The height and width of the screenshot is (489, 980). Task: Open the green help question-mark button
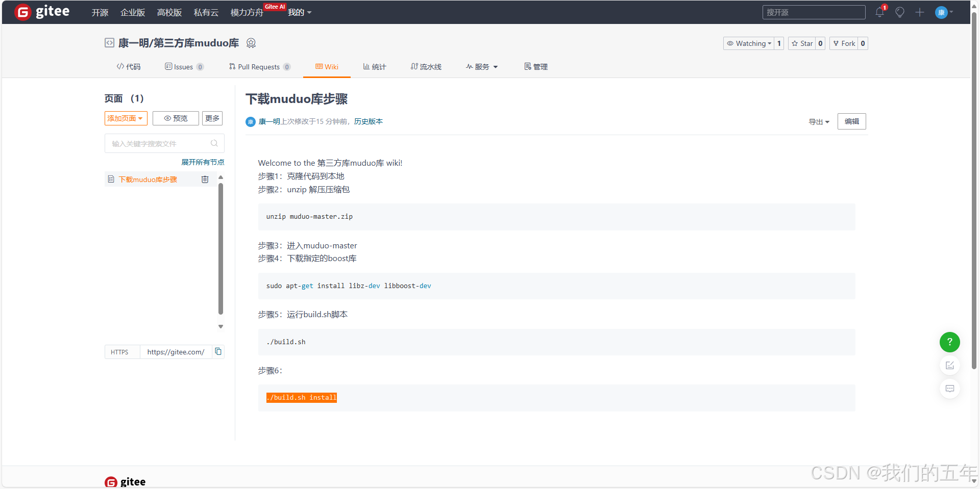pyautogui.click(x=949, y=342)
